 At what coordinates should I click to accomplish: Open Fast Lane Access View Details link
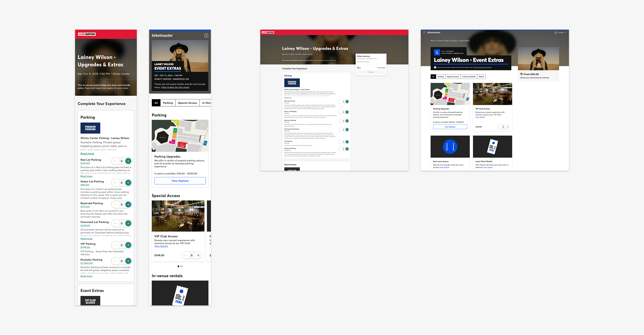[444, 167]
